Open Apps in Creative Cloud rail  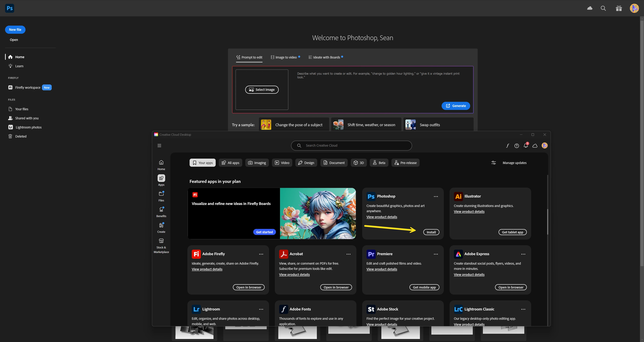coord(161,181)
